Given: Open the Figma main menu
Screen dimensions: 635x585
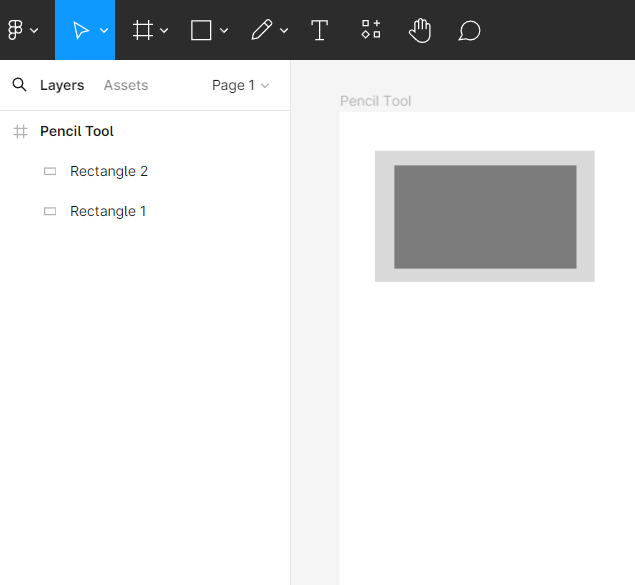Looking at the screenshot, I should click(22, 30).
